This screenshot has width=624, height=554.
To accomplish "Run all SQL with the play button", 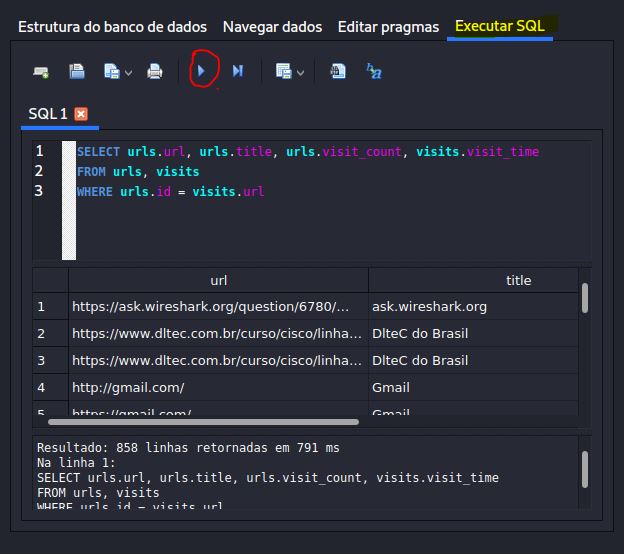I will coord(202,71).
